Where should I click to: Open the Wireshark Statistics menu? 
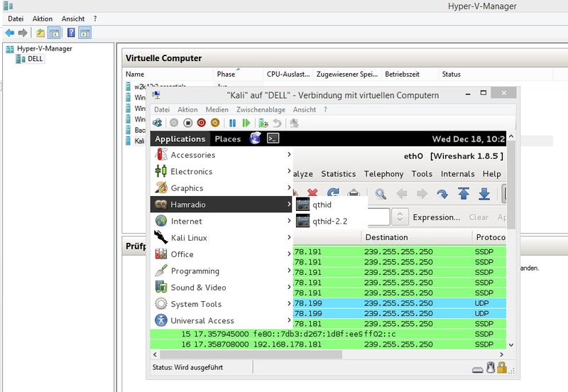pyautogui.click(x=338, y=174)
